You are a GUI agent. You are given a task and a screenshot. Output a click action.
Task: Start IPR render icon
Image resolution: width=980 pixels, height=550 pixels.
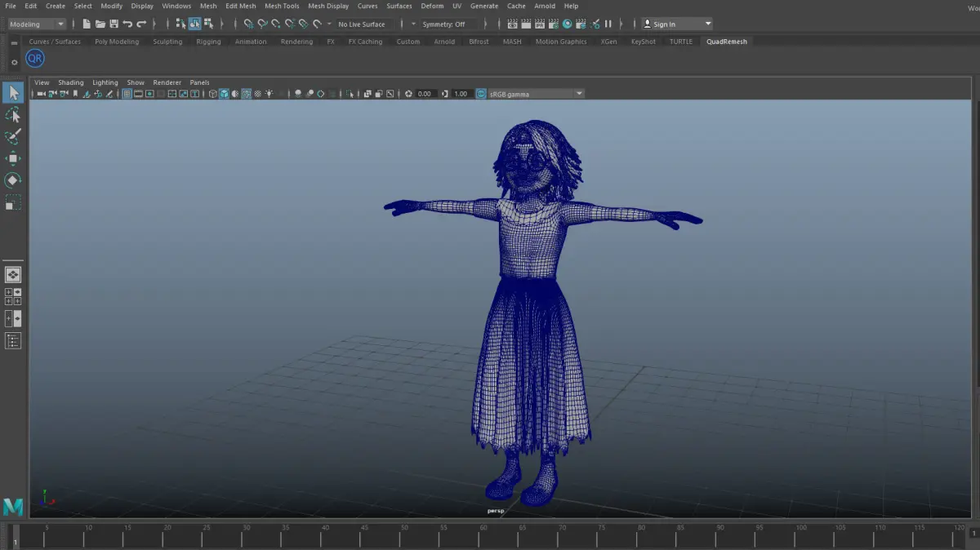pos(540,24)
